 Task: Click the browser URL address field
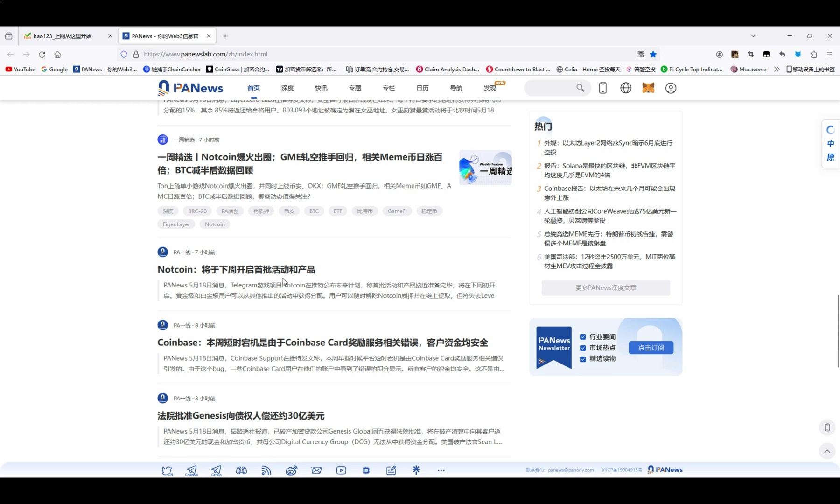(387, 54)
